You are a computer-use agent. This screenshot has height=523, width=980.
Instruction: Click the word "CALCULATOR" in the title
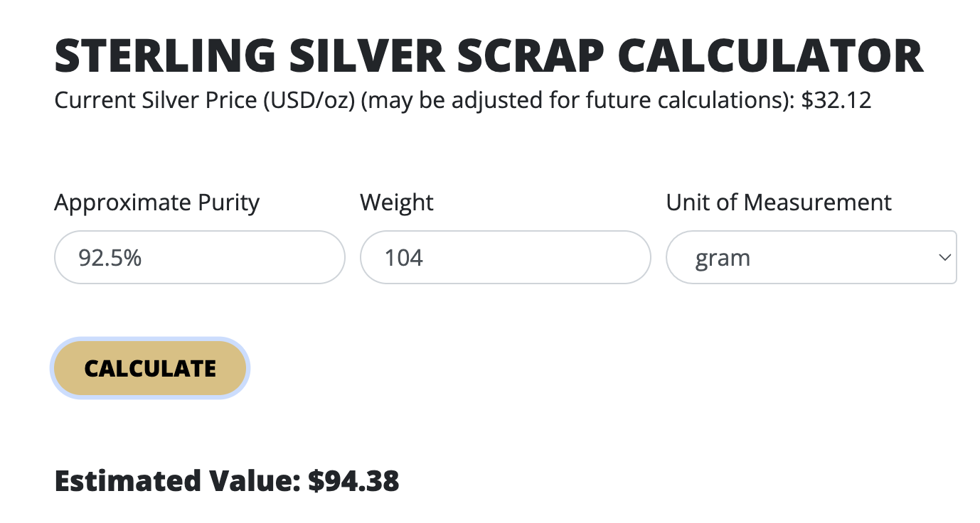pyautogui.click(x=770, y=56)
